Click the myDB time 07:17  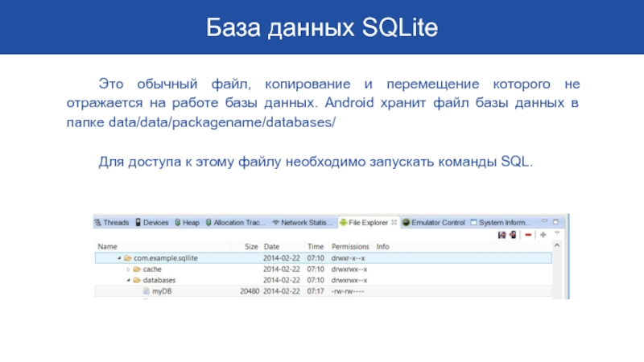316,291
